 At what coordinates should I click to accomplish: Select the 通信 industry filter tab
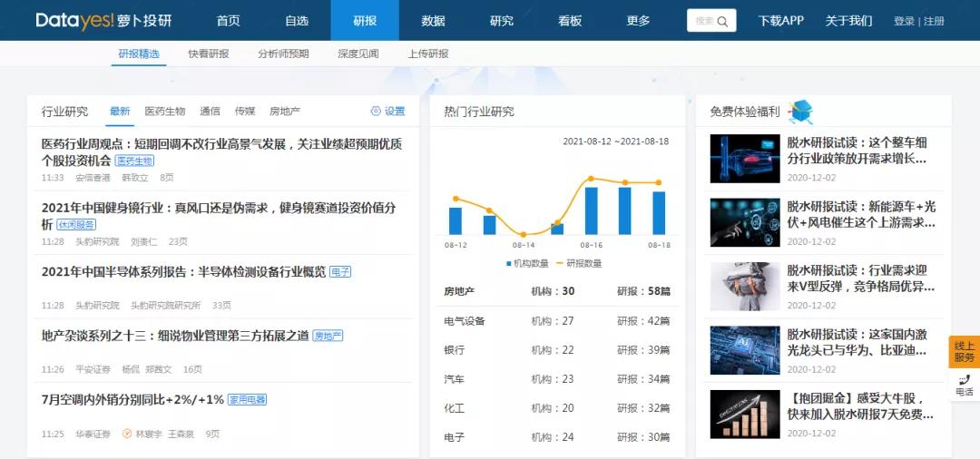[210, 112]
